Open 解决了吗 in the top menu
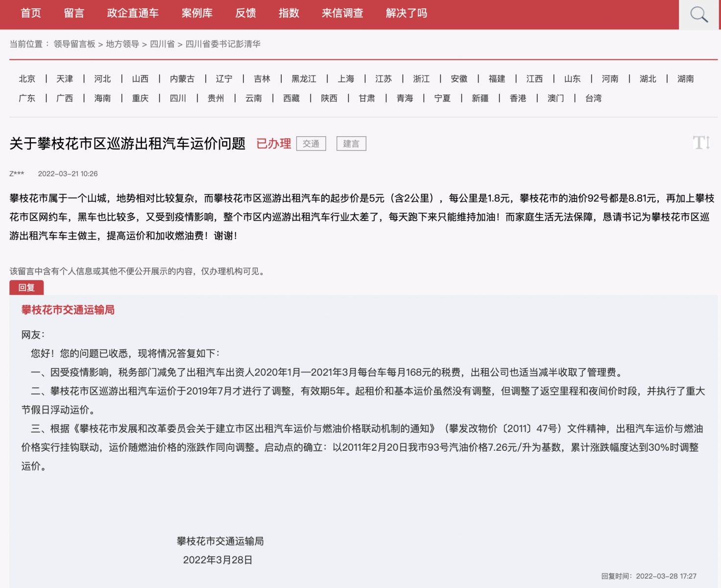The image size is (721, 588). pyautogui.click(x=407, y=13)
